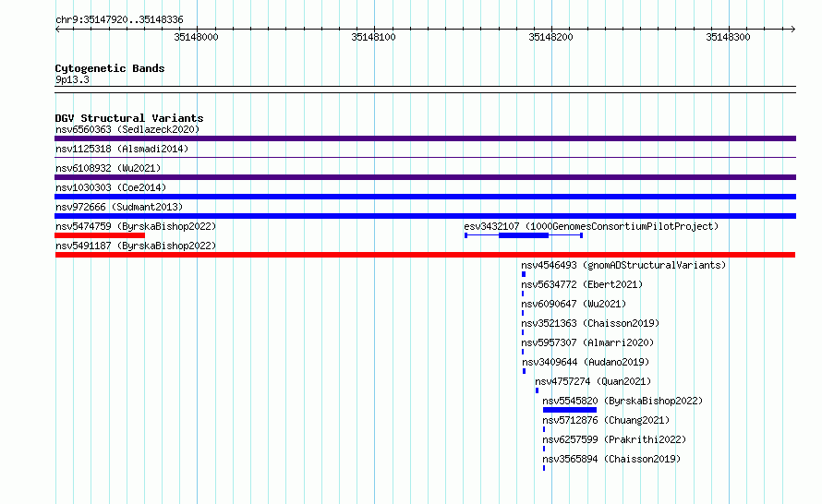The height and width of the screenshot is (504, 822).
Task: Select the nsv1125318 (Alsmadi2014) label
Action: [122, 149]
